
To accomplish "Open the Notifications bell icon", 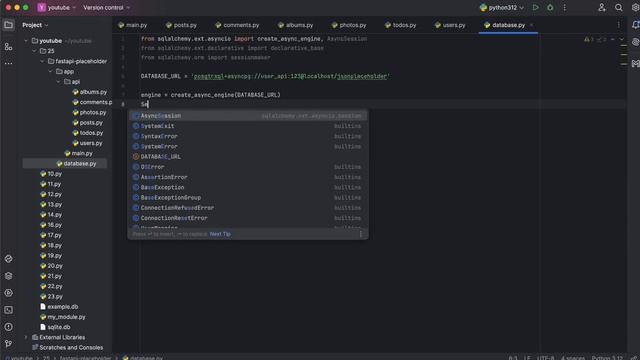I will (635, 25).
